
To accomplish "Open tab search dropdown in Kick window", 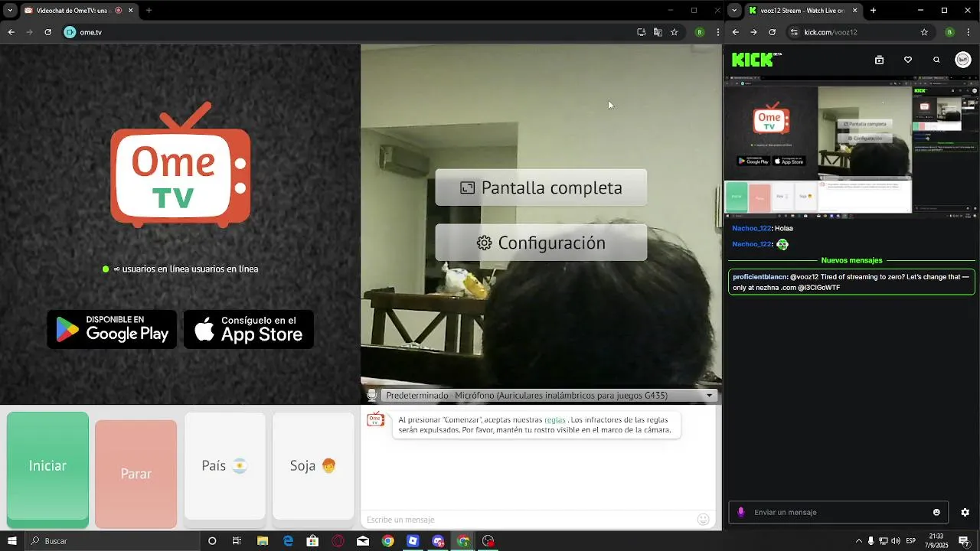I will pos(734,11).
